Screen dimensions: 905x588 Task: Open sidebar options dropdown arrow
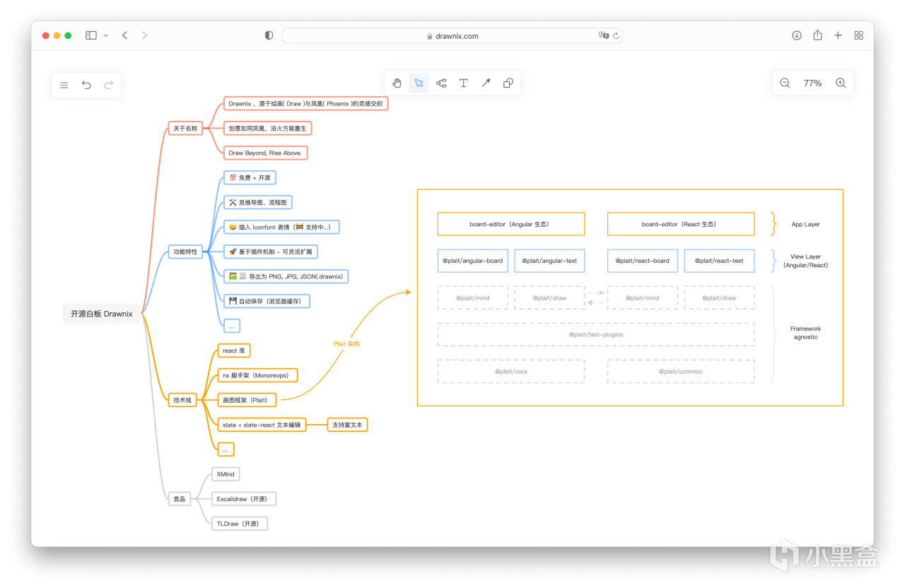pos(106,35)
